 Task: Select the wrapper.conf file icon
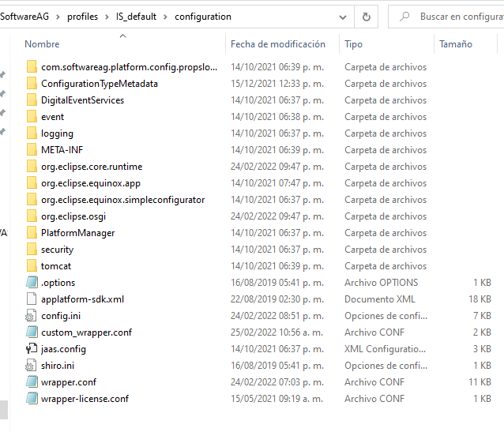pyautogui.click(x=32, y=382)
